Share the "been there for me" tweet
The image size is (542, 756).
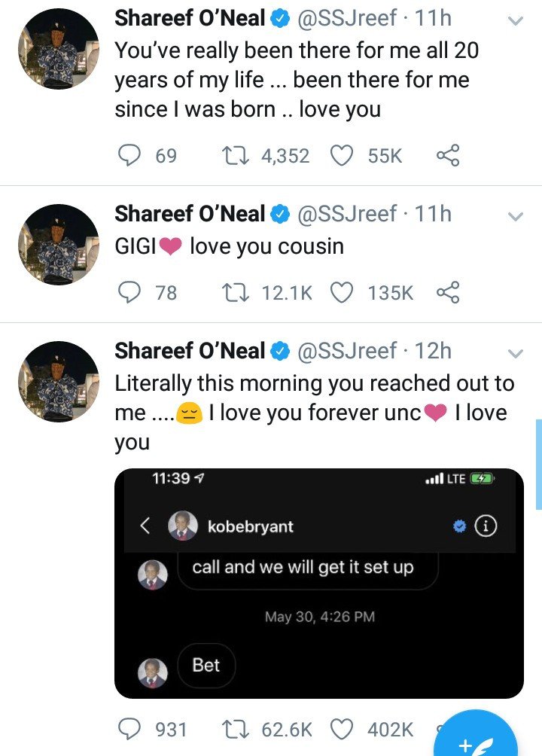(x=448, y=155)
